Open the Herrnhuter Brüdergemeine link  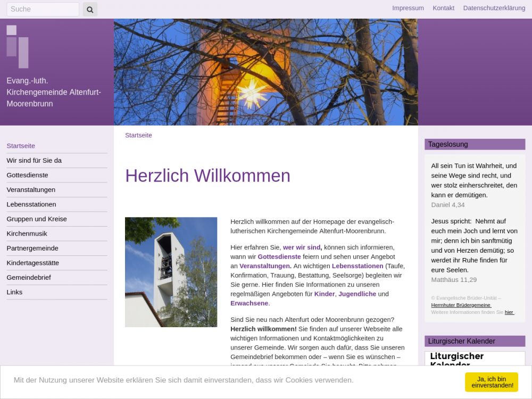coord(461,305)
